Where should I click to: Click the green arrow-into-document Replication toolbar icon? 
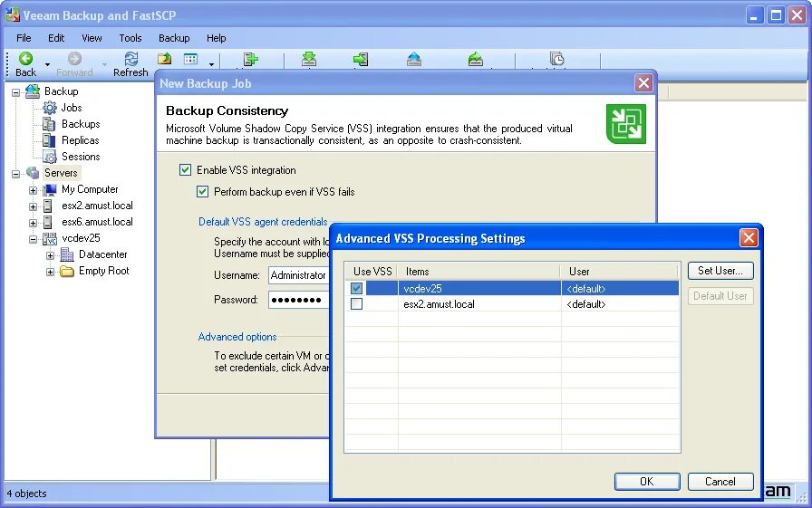coord(361,59)
